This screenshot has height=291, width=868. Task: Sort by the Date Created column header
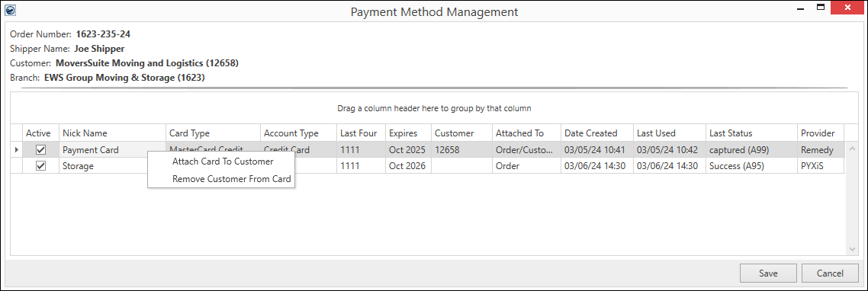(x=596, y=133)
